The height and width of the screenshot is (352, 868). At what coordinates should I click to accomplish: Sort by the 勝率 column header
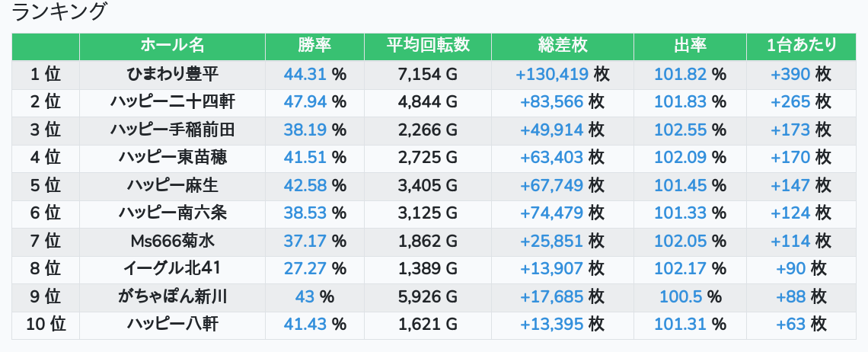[x=314, y=46]
